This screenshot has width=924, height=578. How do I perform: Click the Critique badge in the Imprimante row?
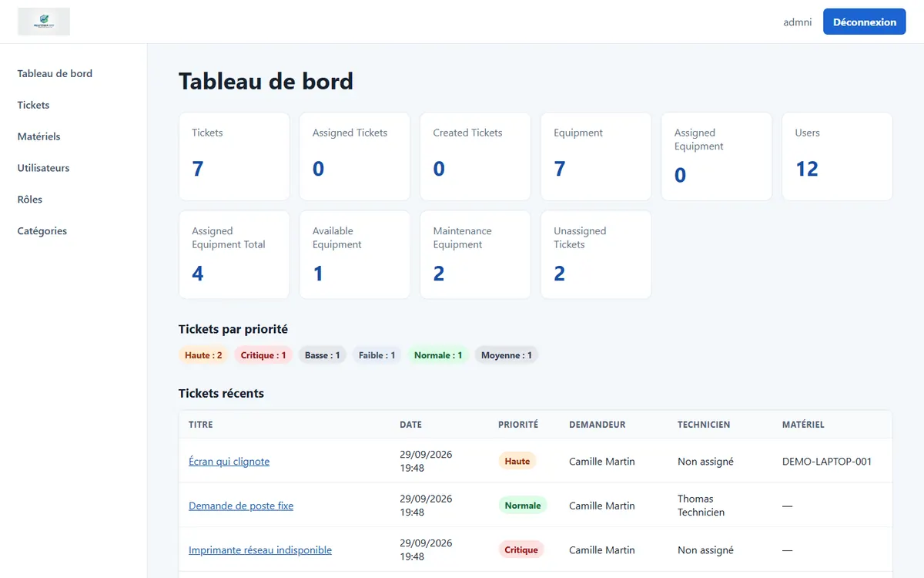click(521, 549)
